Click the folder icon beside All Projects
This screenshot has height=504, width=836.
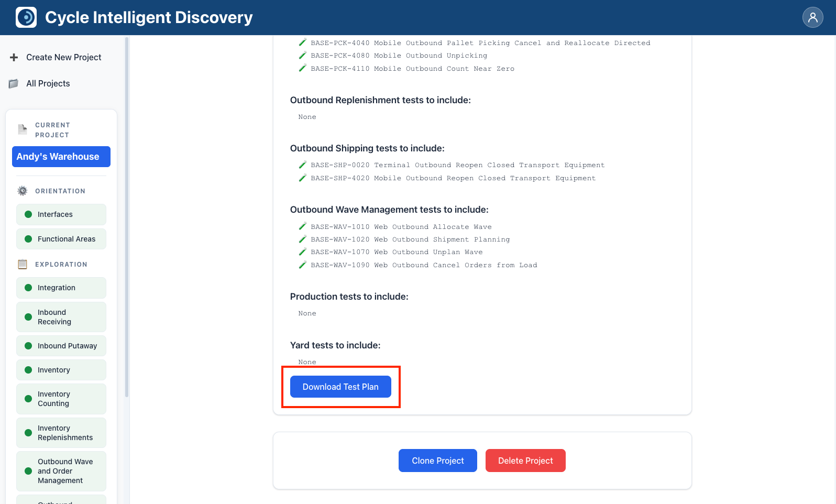point(14,84)
